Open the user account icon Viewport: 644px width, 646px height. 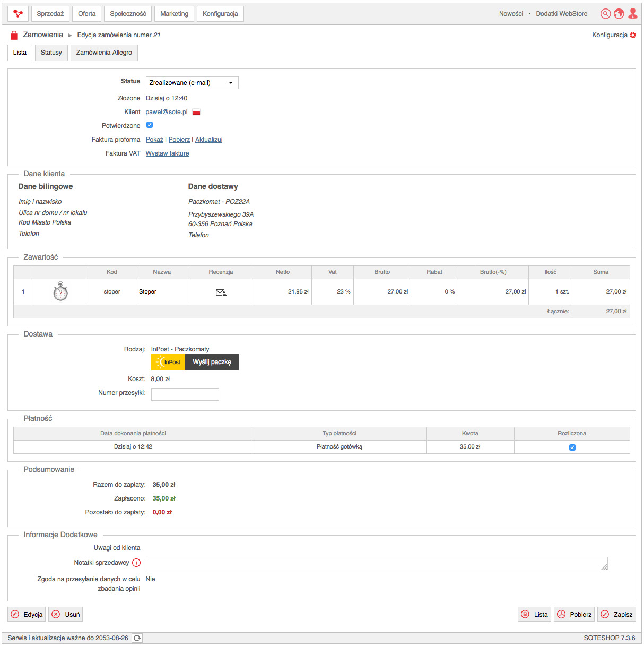[x=633, y=14]
